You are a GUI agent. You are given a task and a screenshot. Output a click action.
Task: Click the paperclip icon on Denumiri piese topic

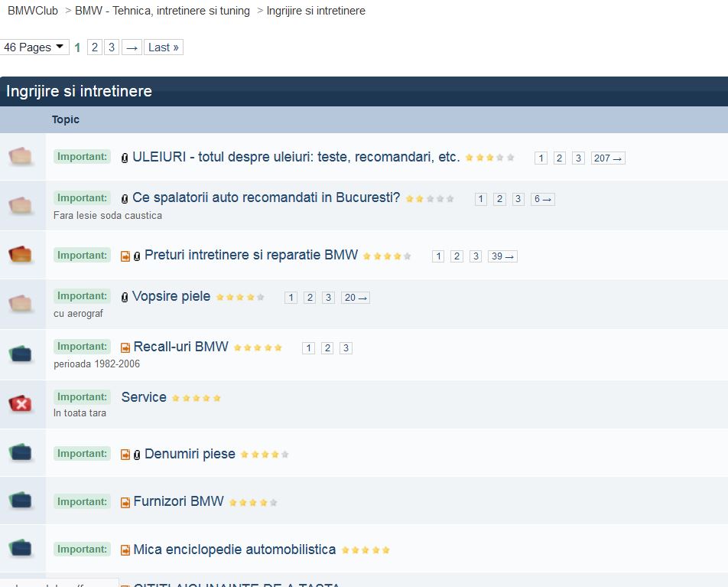pyautogui.click(x=137, y=455)
